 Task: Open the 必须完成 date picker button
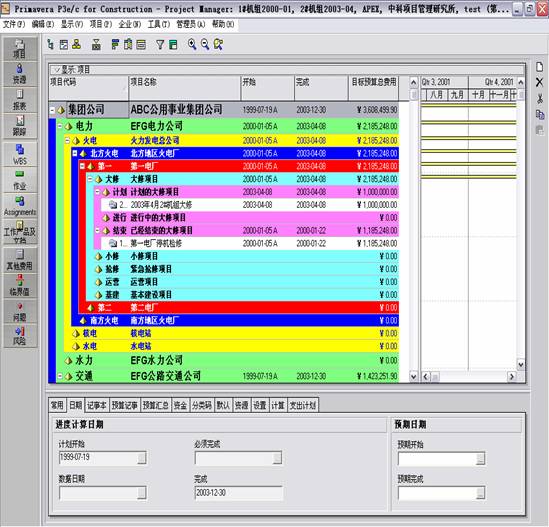tap(277, 458)
